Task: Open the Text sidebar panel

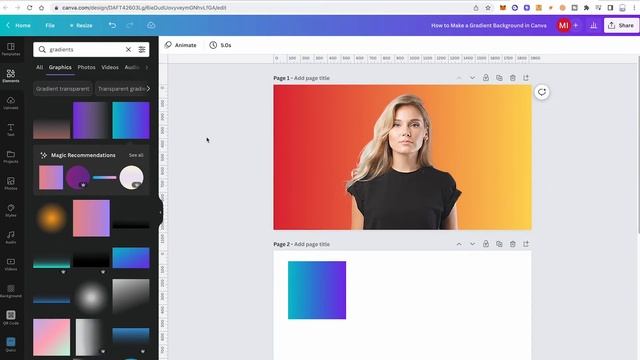Action: (x=11, y=130)
